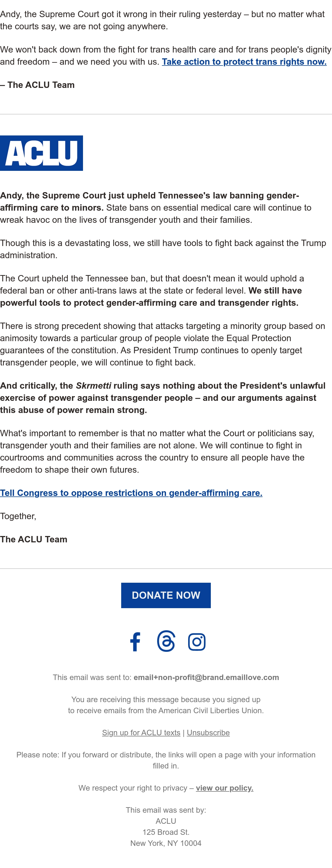
Task: Follow 'Take action to protect trans rights now' link
Action: (x=244, y=62)
